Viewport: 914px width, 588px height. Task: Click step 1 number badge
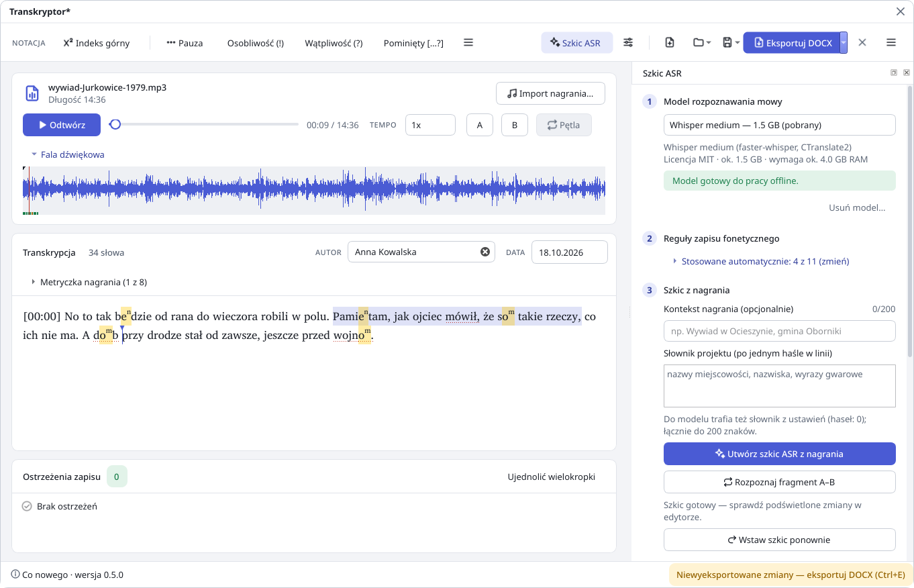pyautogui.click(x=649, y=102)
